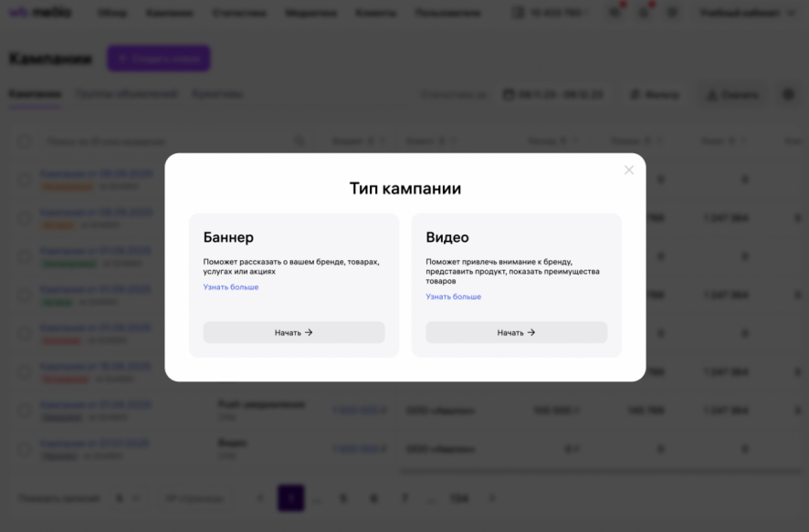Image resolution: width=809 pixels, height=532 pixels.
Task: Open the filter button in the toolbar
Action: coord(654,95)
